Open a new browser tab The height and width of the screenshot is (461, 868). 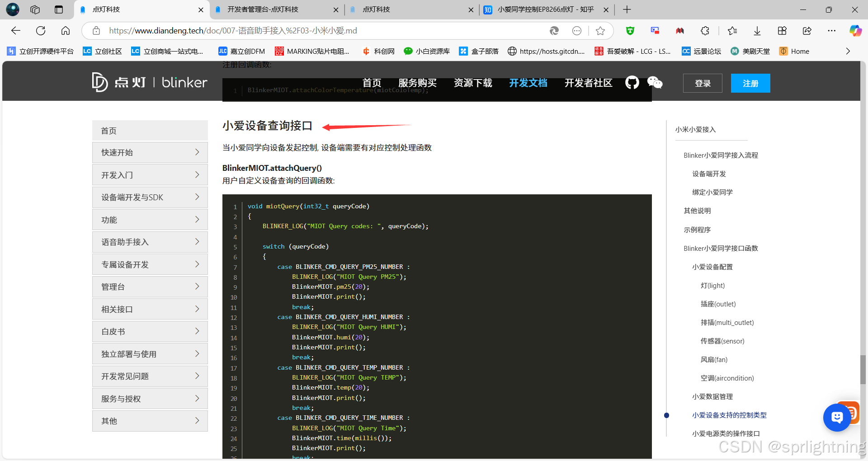click(x=627, y=9)
